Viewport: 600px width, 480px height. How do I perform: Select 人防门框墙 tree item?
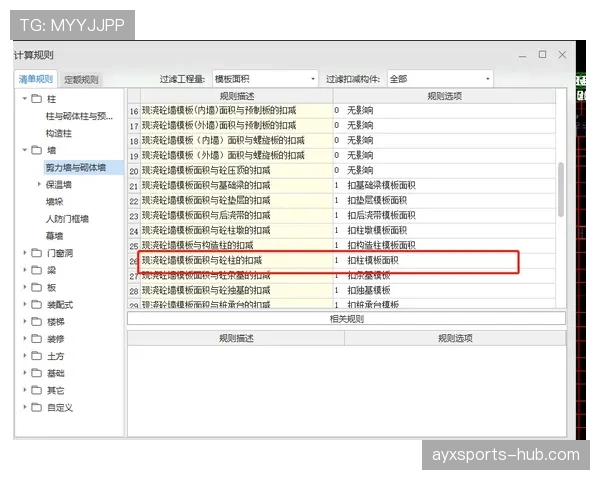pyautogui.click(x=67, y=219)
